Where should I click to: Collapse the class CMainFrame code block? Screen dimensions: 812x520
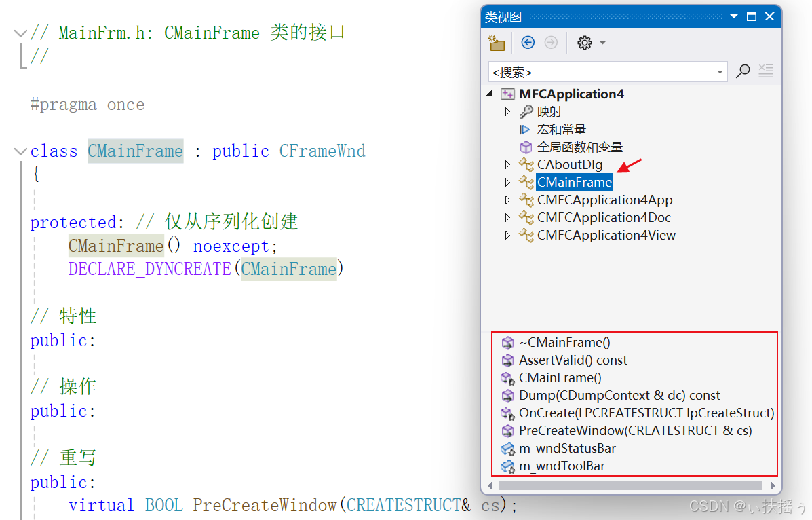coord(20,151)
